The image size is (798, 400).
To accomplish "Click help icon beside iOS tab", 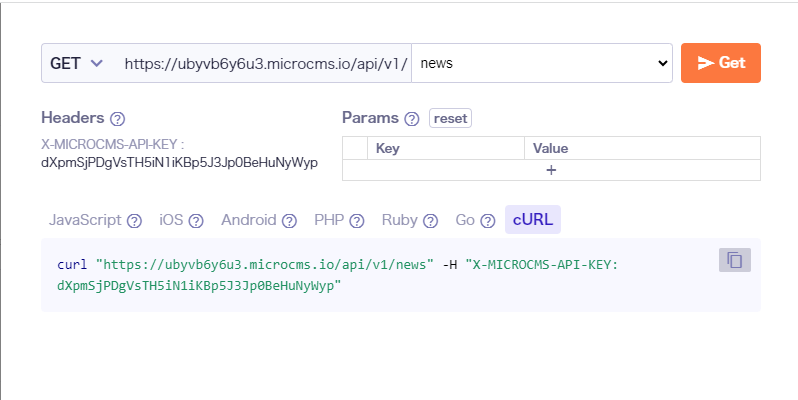I will [x=196, y=221].
